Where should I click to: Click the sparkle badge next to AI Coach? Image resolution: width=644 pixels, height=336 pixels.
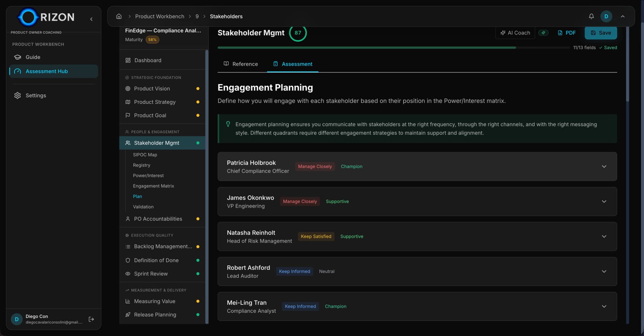[x=543, y=33]
